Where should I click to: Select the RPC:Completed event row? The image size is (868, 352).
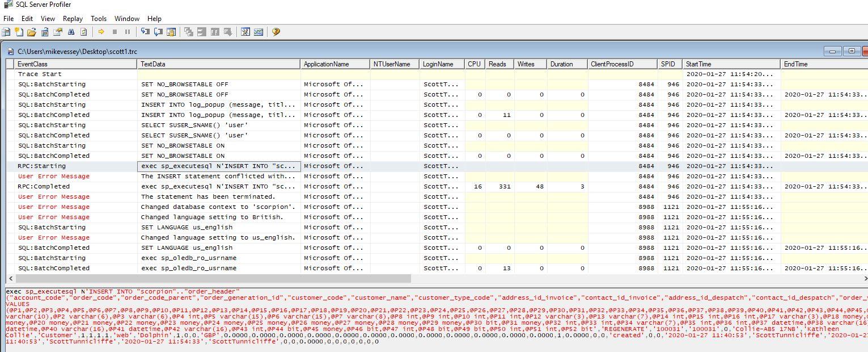(x=44, y=186)
